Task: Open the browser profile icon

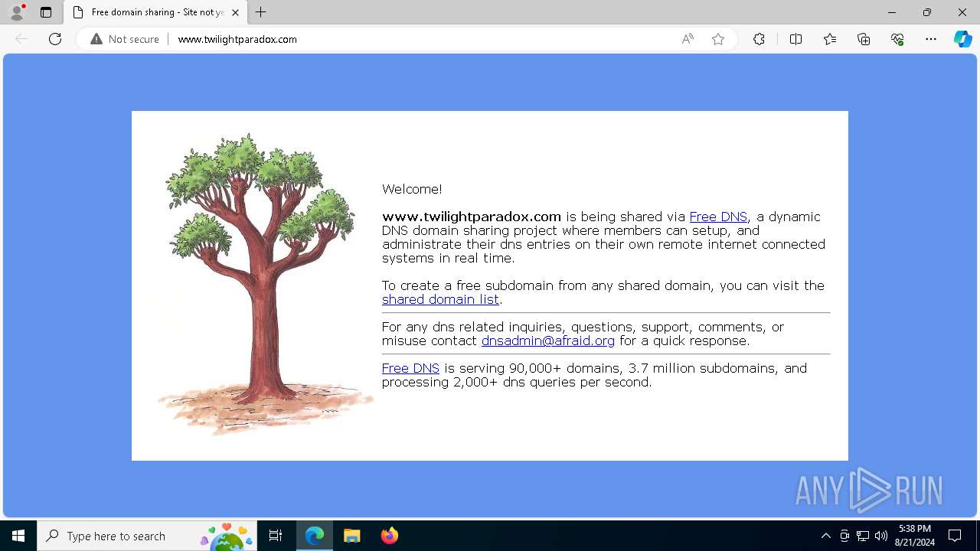Action: [17, 12]
